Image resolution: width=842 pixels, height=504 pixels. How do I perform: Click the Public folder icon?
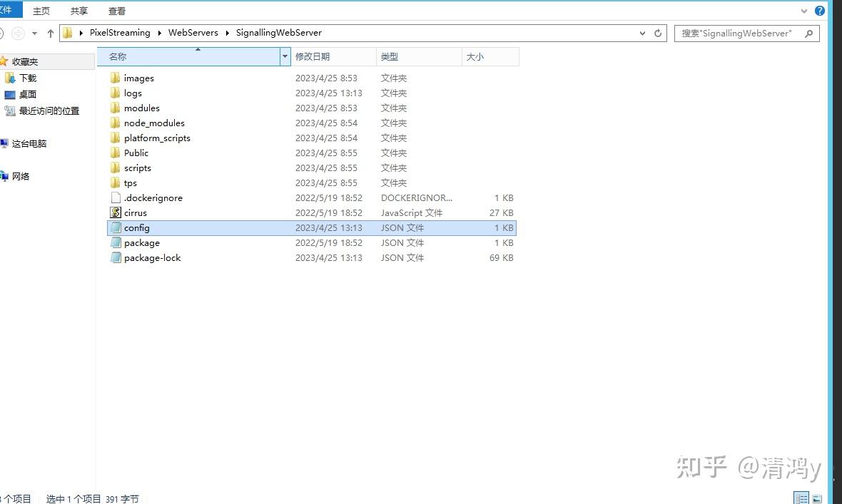point(116,153)
